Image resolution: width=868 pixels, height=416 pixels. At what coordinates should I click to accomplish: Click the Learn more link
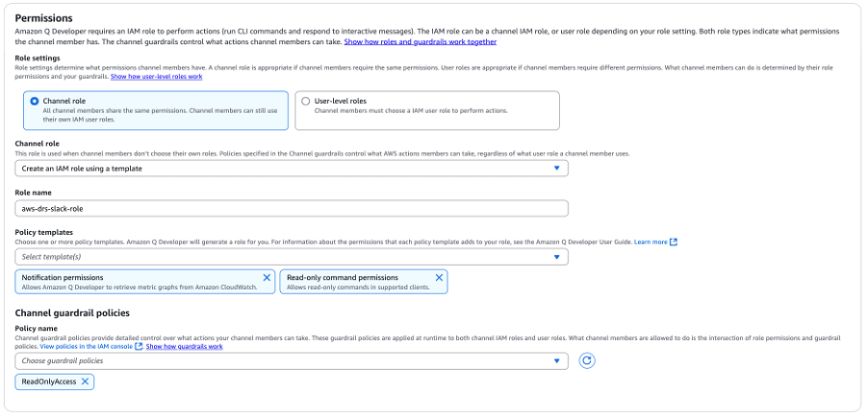coord(651,242)
